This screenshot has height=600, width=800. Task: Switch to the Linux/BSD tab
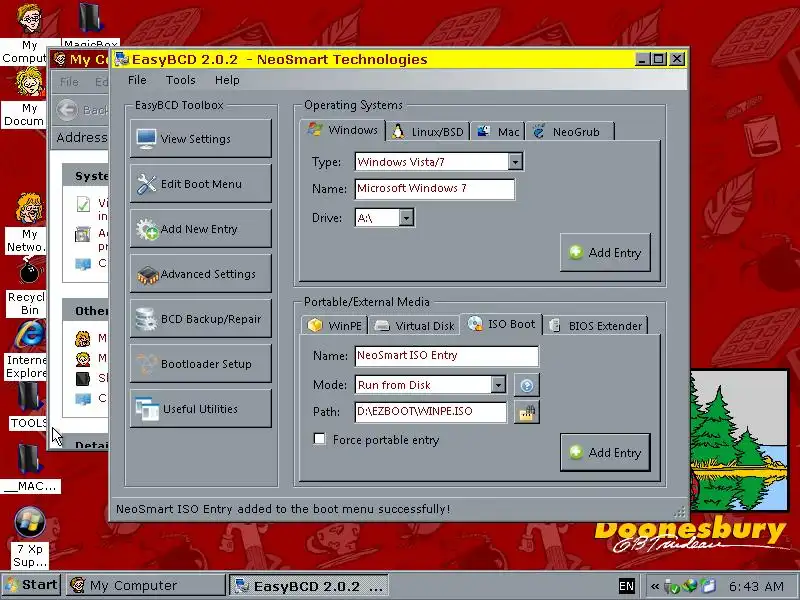point(428,132)
